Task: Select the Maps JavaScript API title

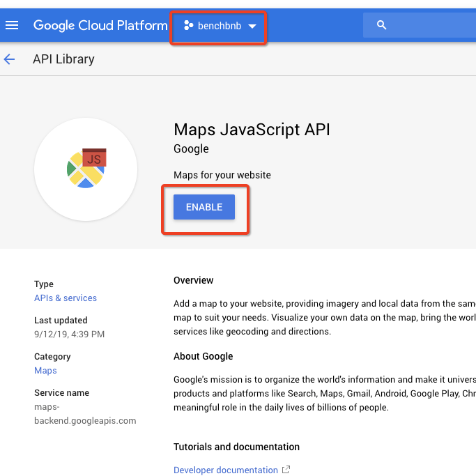Action: (252, 130)
